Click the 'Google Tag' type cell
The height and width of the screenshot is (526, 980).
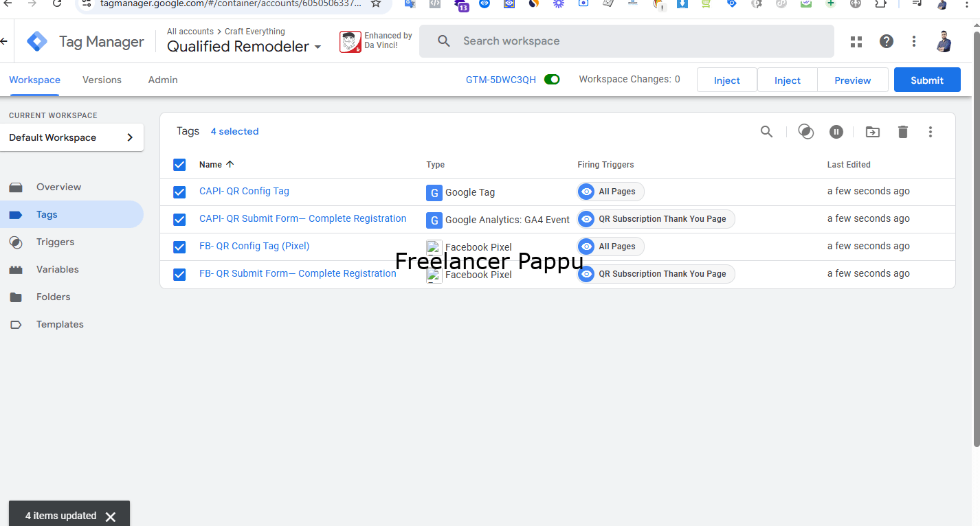(460, 192)
